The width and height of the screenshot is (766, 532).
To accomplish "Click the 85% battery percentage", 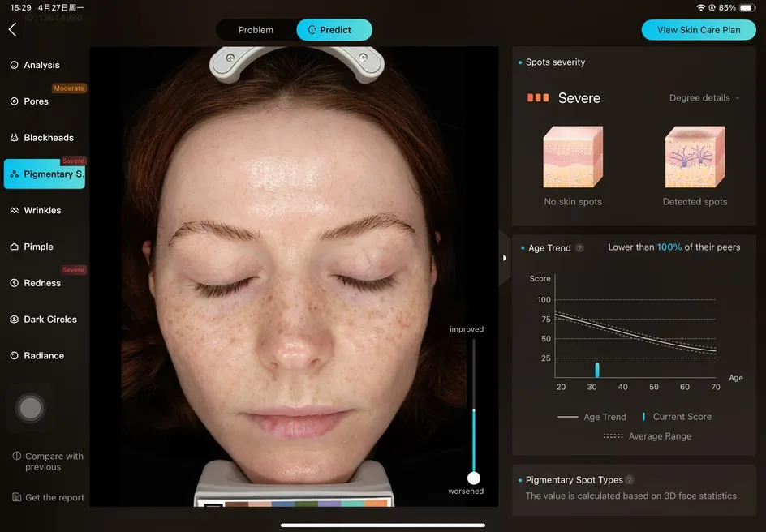I will [x=727, y=8].
